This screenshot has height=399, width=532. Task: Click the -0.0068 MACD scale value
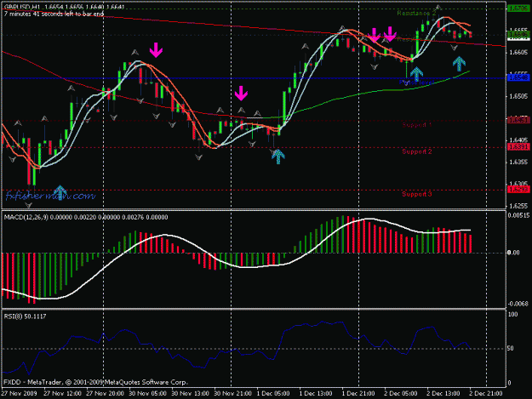click(518, 304)
